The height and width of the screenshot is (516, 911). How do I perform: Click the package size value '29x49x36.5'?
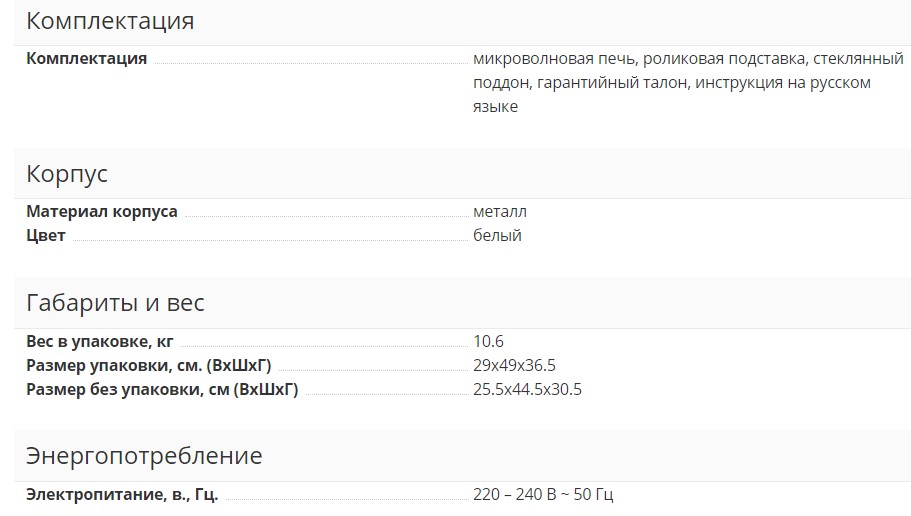(x=515, y=366)
